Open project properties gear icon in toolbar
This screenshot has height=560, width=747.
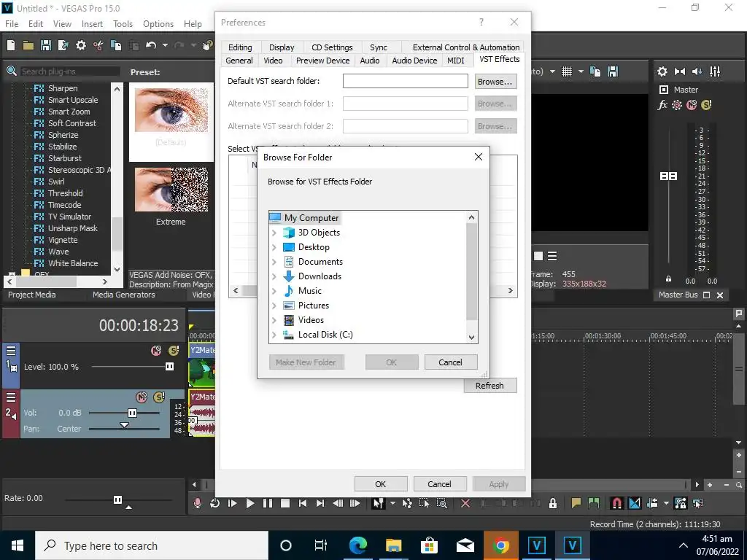[81, 45]
